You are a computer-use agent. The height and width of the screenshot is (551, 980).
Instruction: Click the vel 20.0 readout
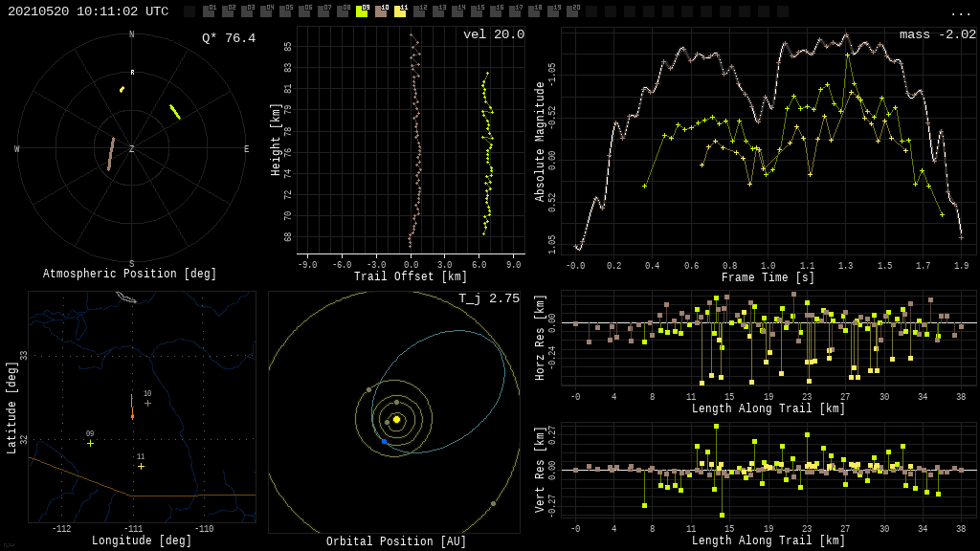pyautogui.click(x=494, y=34)
